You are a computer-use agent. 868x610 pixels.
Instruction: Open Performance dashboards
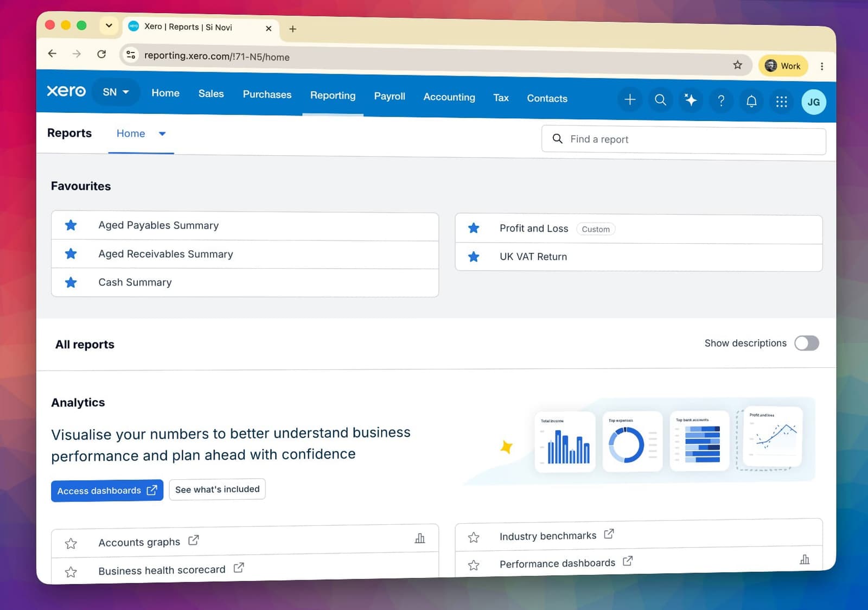point(557,563)
